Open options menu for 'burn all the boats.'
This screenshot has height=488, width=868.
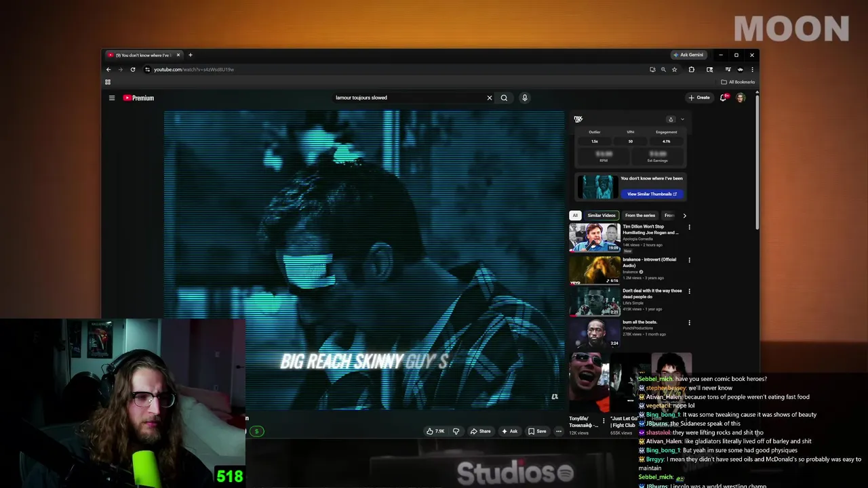(689, 323)
